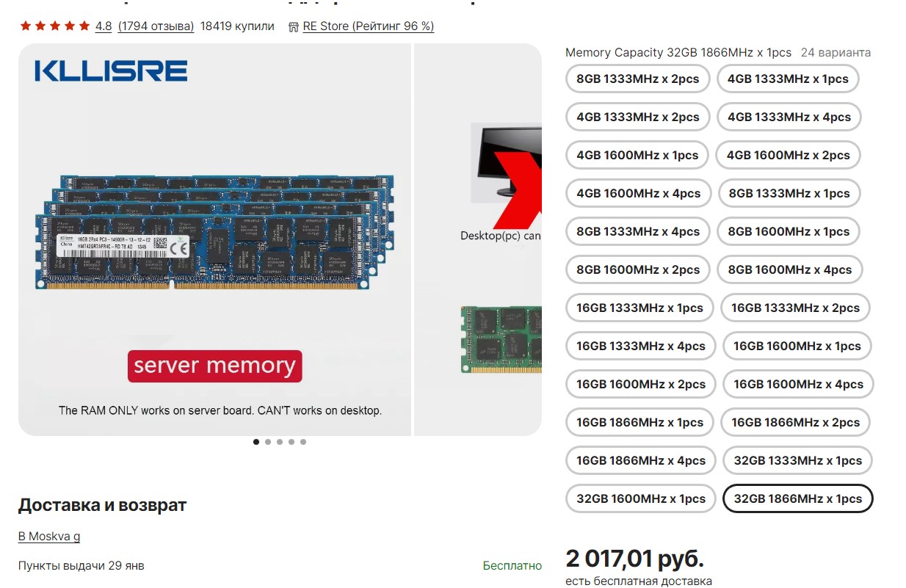
Task: Click the 8GB 1600MHz x 2pcs chip
Action: (638, 269)
